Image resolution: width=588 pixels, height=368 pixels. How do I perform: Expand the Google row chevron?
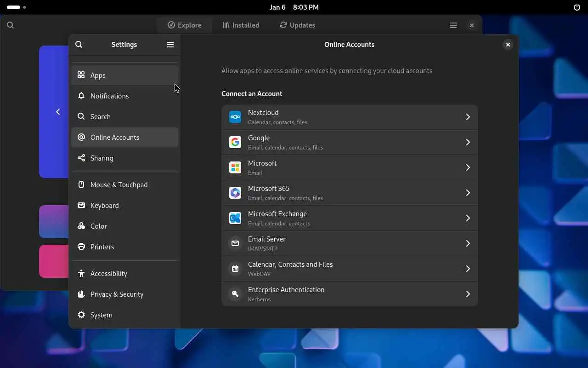click(468, 142)
